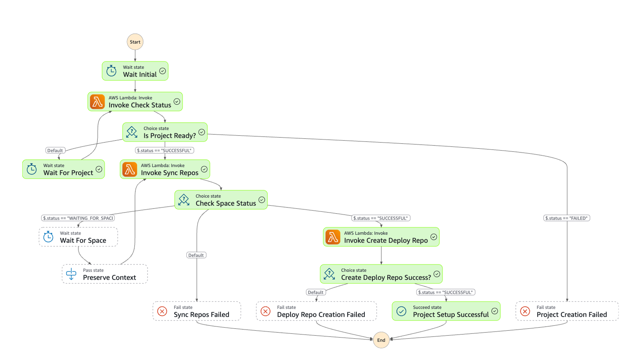Click choice diamond icon on Is Project Ready?
634x364 pixels.
tap(132, 132)
